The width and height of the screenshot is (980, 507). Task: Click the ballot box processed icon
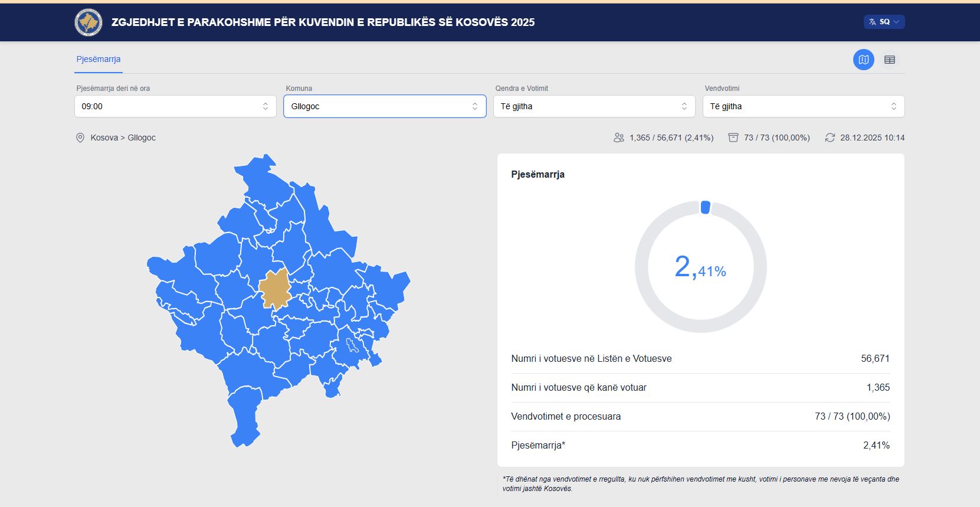click(x=733, y=138)
